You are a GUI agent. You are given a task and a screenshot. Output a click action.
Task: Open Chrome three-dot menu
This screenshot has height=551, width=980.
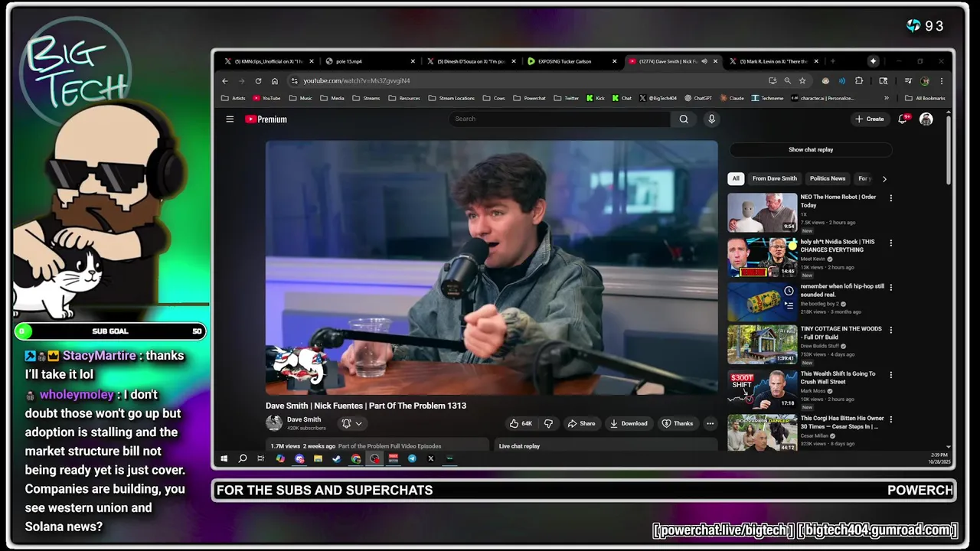942,80
